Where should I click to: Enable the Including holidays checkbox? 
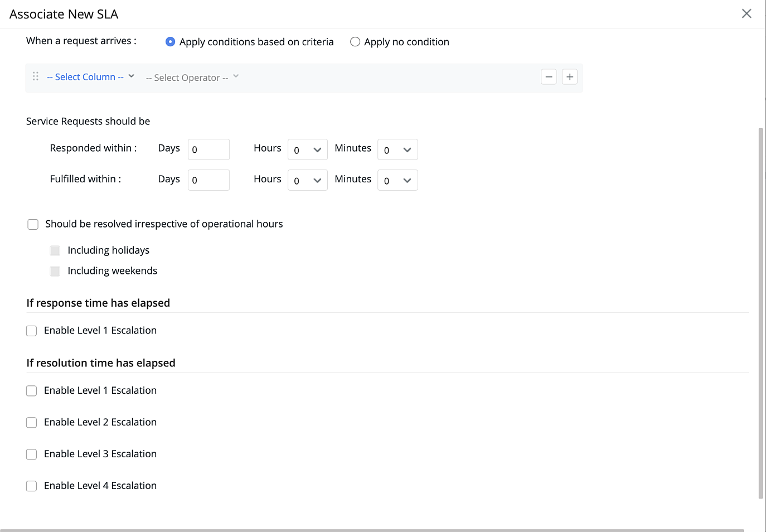55,250
